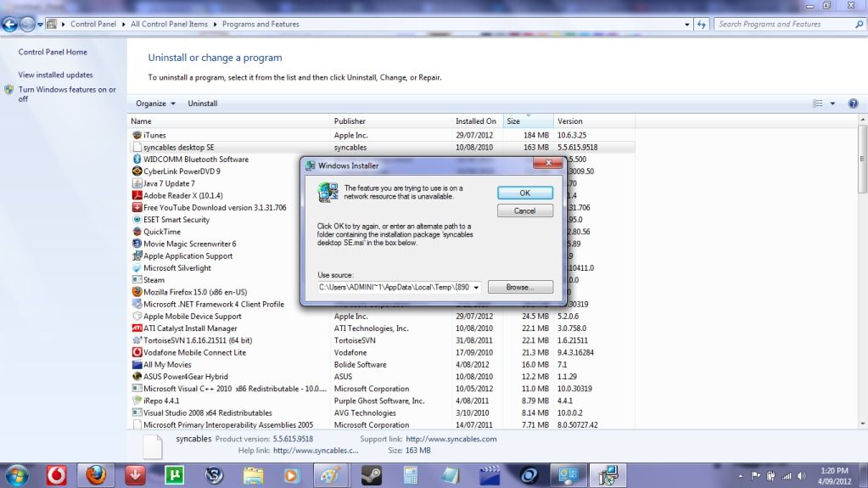The image size is (868, 488).
Task: Click the Windows Start orb
Action: 16,476
